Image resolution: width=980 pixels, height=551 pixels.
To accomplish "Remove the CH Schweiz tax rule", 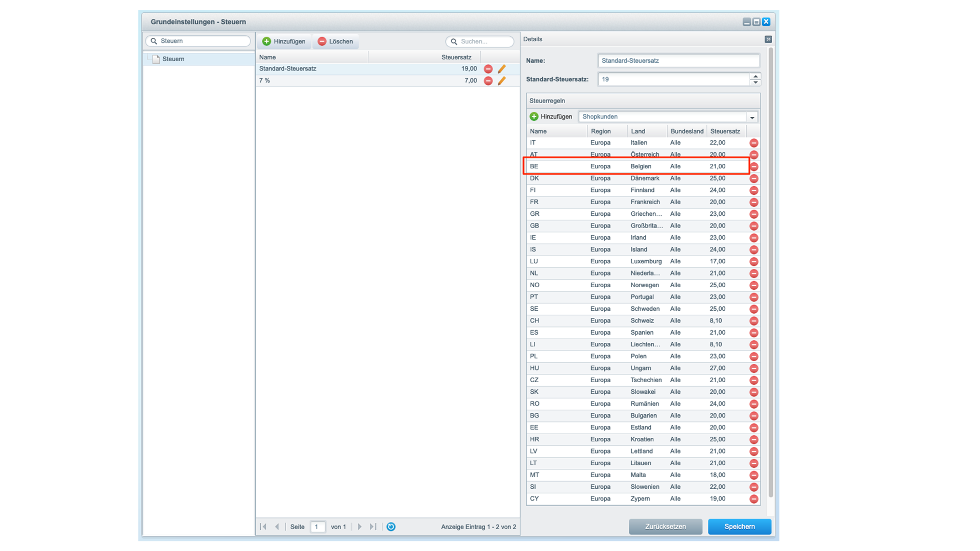I will coord(753,321).
